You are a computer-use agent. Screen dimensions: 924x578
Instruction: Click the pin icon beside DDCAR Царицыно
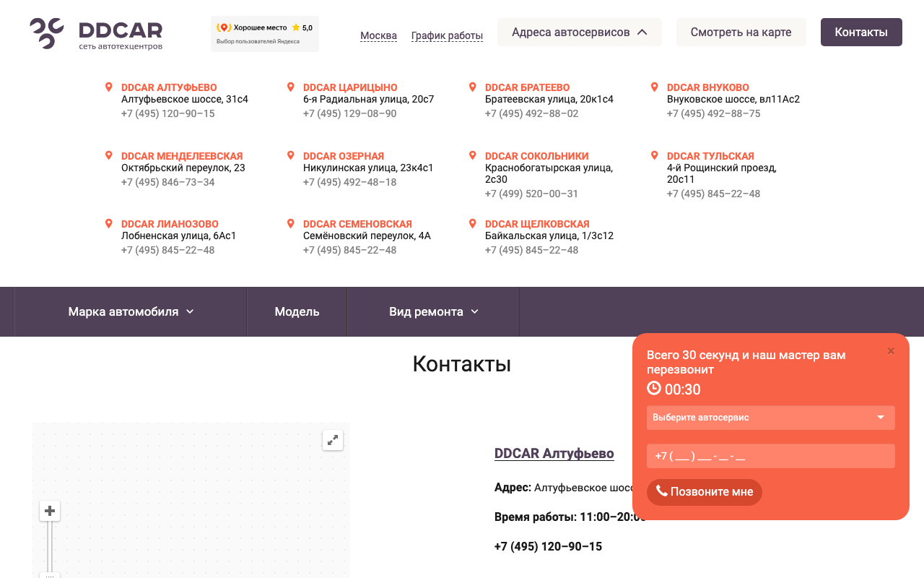click(x=291, y=87)
